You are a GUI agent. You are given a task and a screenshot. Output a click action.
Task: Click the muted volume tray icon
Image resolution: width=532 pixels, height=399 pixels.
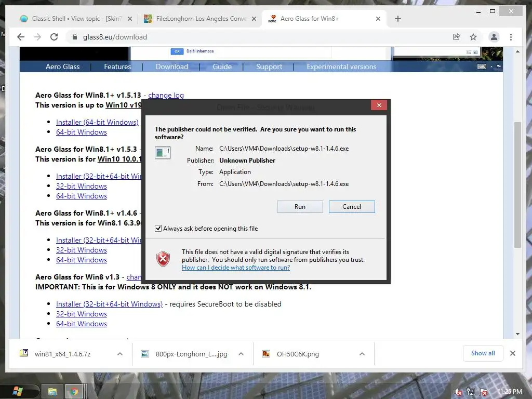(458, 392)
